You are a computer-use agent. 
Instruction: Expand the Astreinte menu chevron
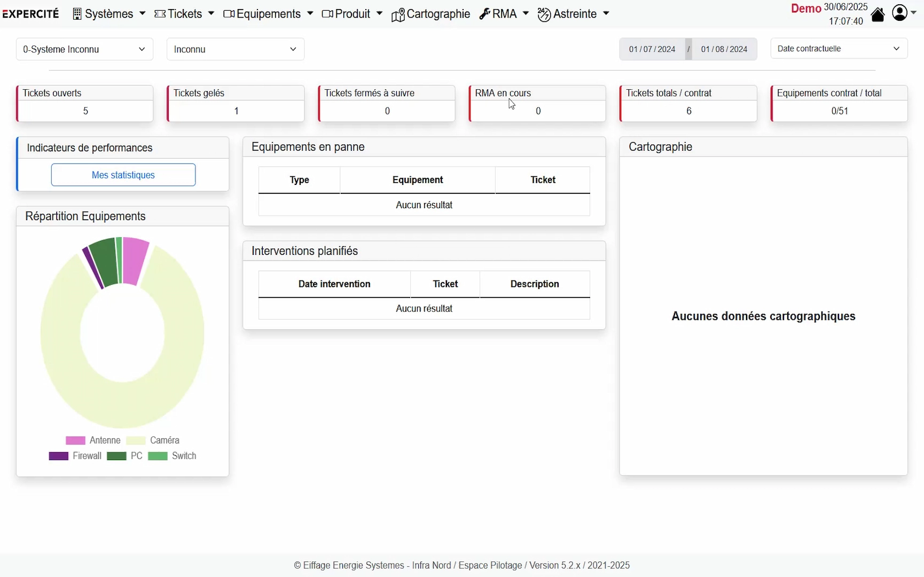tap(606, 14)
